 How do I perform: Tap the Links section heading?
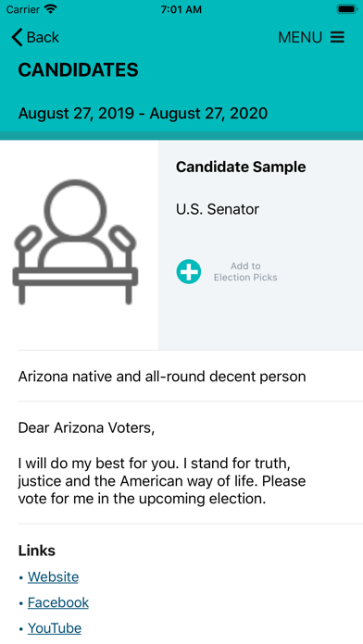coord(37,551)
